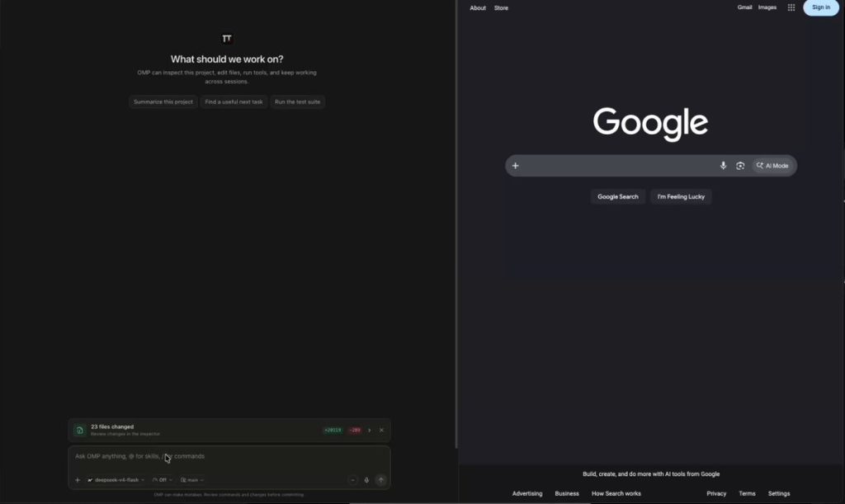
Task: Click the round minus icon in prompt bar
Action: [x=352, y=480]
